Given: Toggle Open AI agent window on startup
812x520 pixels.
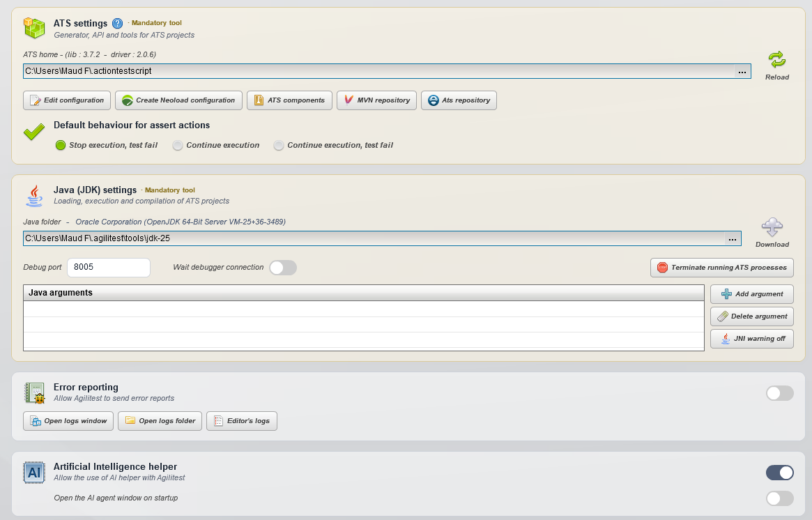Looking at the screenshot, I should [779, 498].
